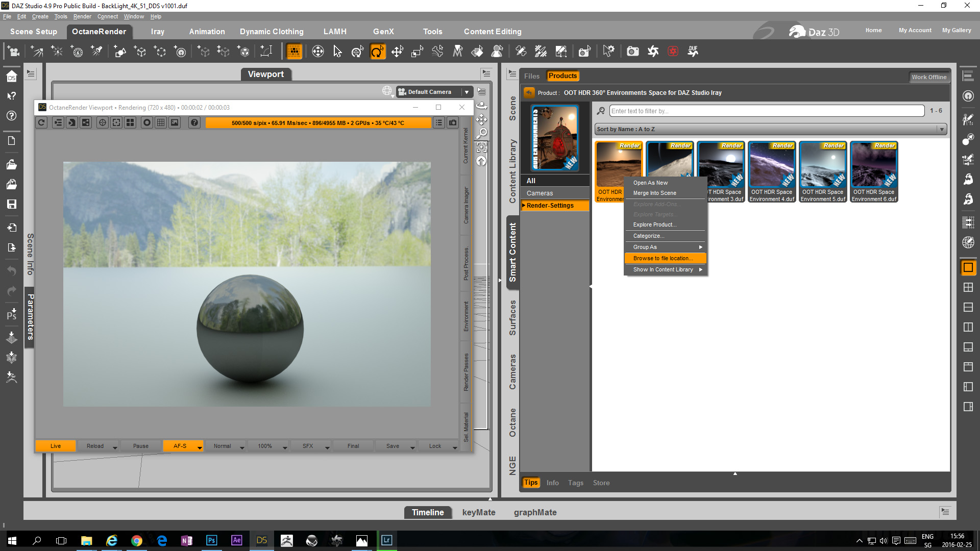Toggle the Live button in Octane viewport
The image size is (980, 551).
[56, 446]
